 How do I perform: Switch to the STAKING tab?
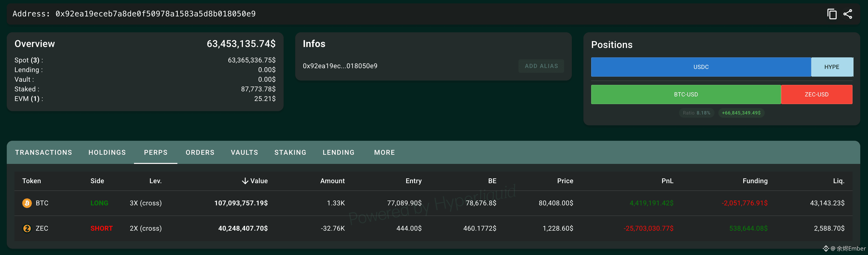coord(290,152)
